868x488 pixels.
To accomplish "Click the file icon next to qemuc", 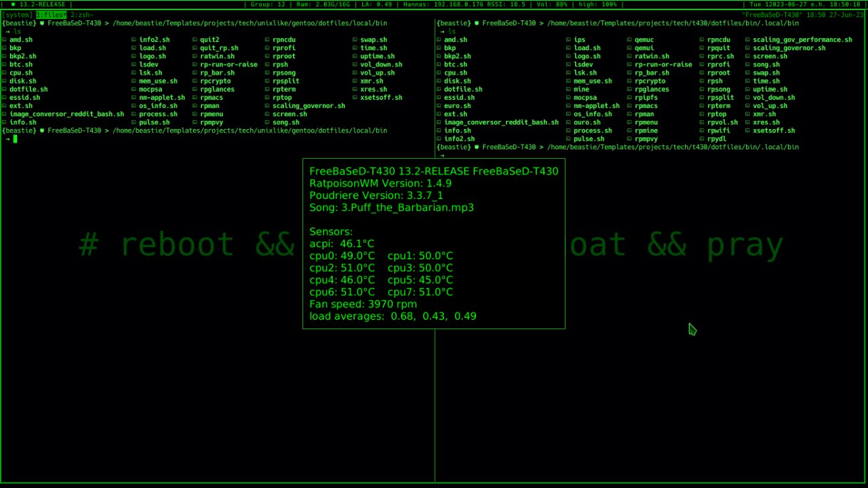I will [629, 40].
